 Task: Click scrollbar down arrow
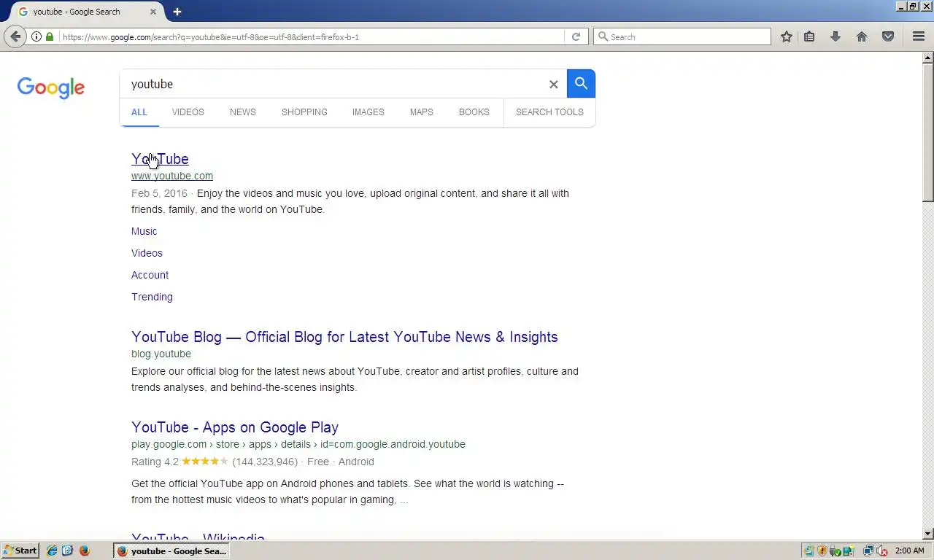pyautogui.click(x=928, y=534)
